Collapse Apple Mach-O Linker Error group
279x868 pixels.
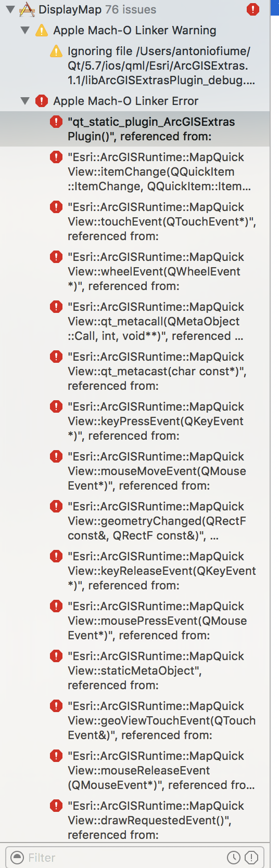click(24, 101)
